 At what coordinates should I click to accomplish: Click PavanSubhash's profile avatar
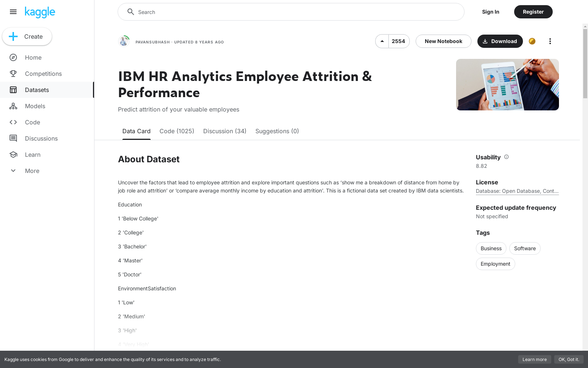(124, 41)
